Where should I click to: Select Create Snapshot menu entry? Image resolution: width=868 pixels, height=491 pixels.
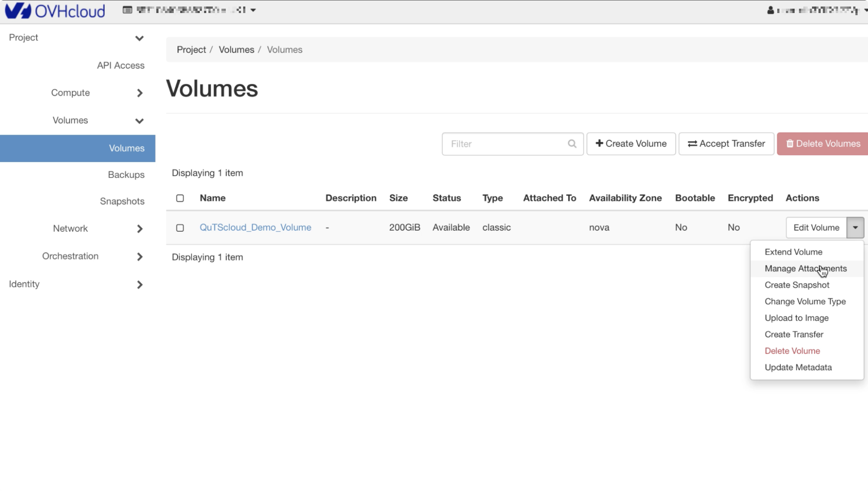(x=796, y=285)
